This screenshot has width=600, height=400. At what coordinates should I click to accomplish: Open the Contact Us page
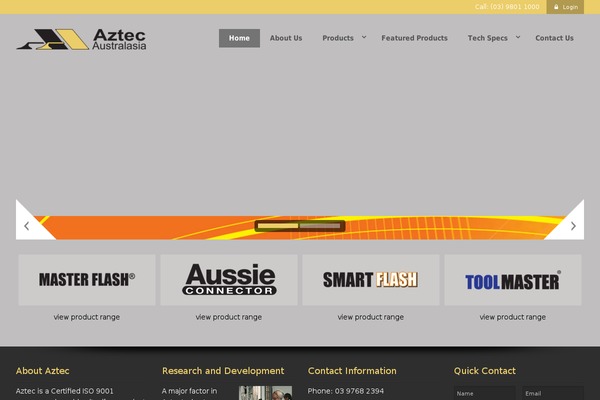pyautogui.click(x=554, y=38)
